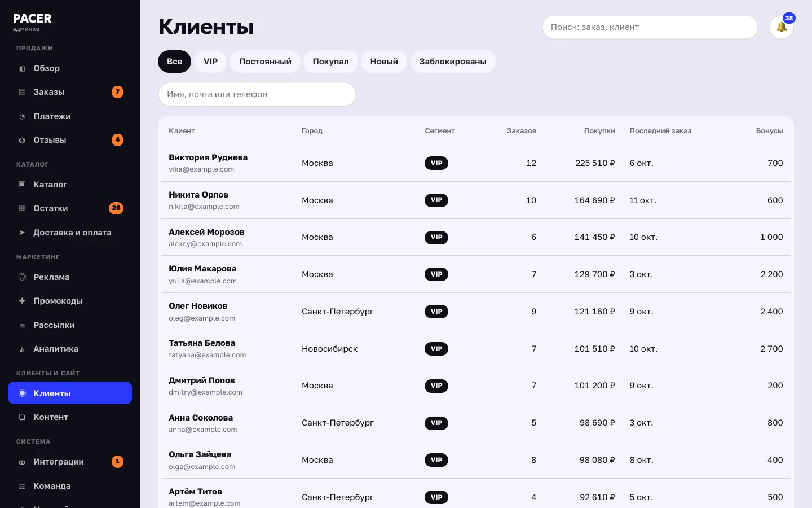
Task: Open Отзывы in the sidebar
Action: point(70,140)
